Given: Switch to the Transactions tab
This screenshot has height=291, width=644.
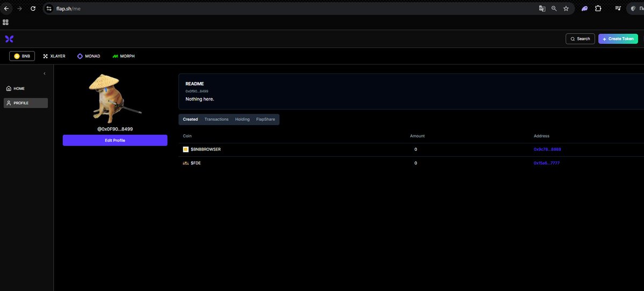Looking at the screenshot, I should coord(216,119).
